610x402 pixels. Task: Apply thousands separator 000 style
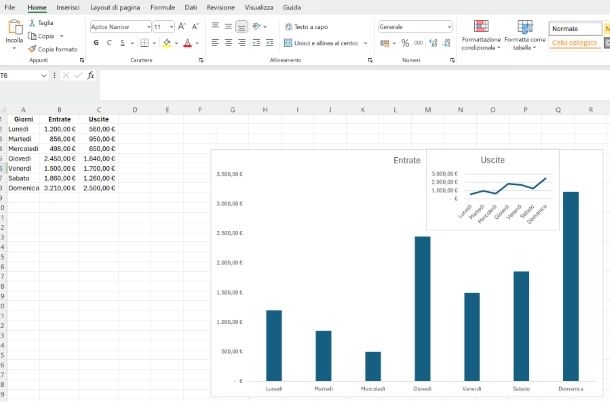[x=418, y=43]
